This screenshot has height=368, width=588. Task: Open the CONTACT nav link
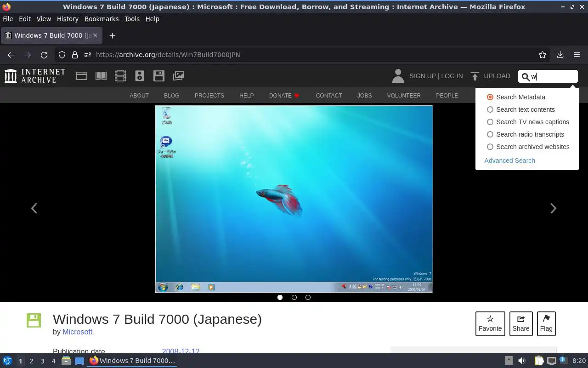[329, 96]
